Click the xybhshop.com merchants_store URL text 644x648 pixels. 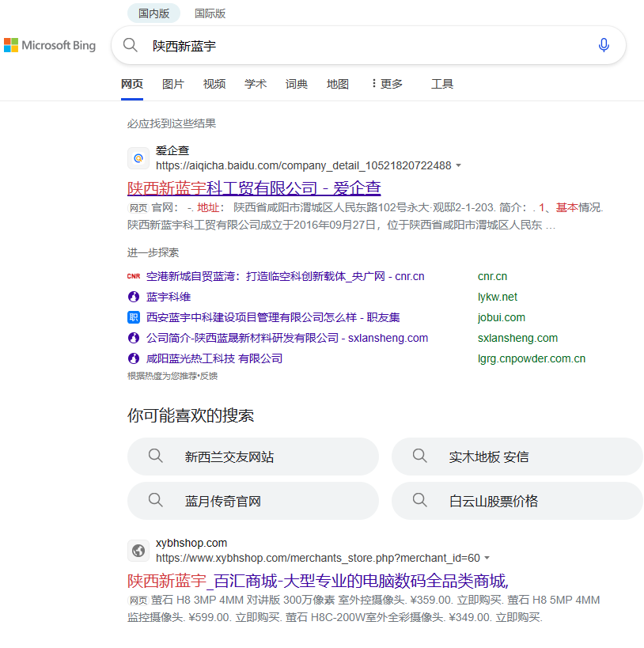pos(318,558)
